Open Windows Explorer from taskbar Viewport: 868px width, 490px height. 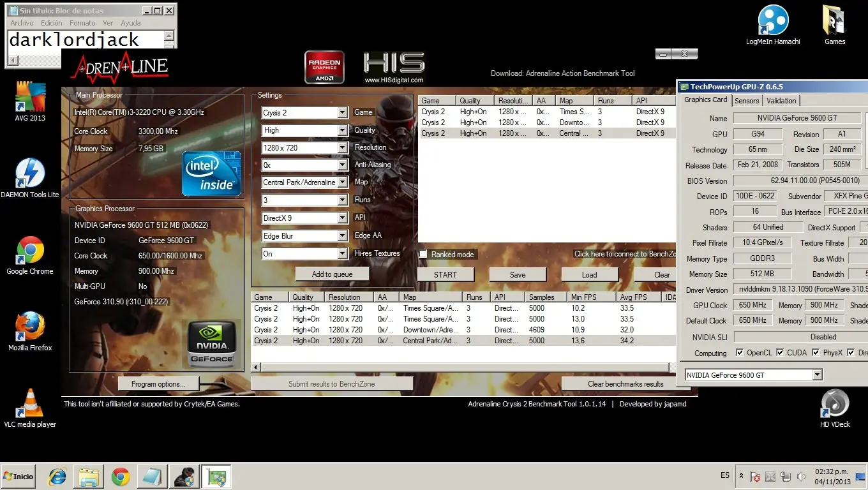pyautogui.click(x=89, y=477)
